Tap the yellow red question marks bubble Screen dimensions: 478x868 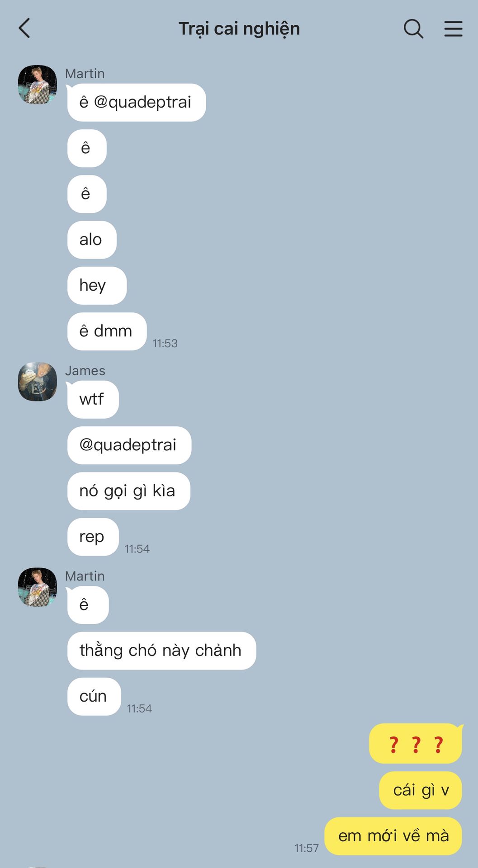click(x=416, y=744)
